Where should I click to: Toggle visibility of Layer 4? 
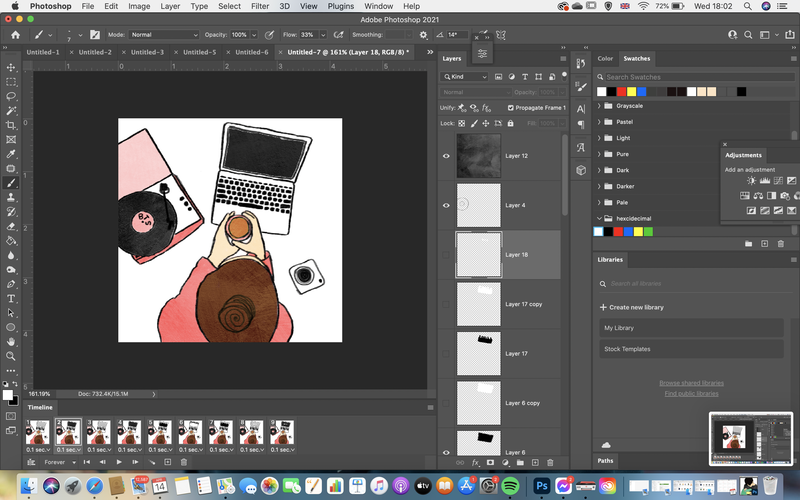(446, 205)
